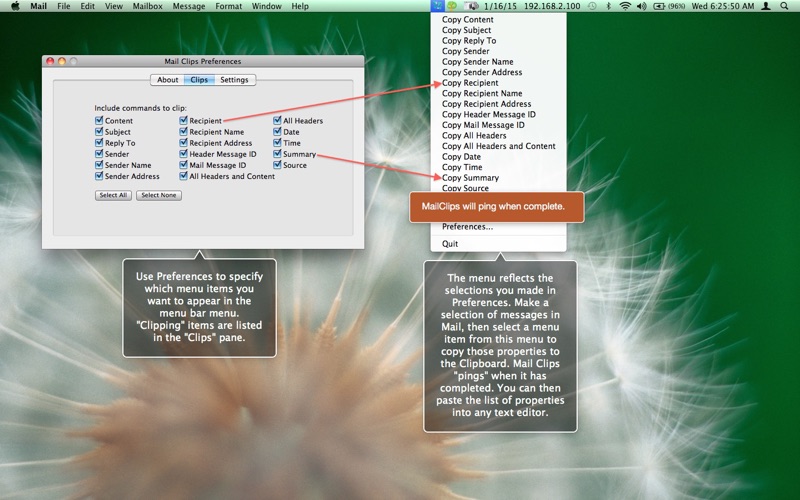Choose Copy All Headers and Content
Screen dimensions: 800x500
(498, 146)
